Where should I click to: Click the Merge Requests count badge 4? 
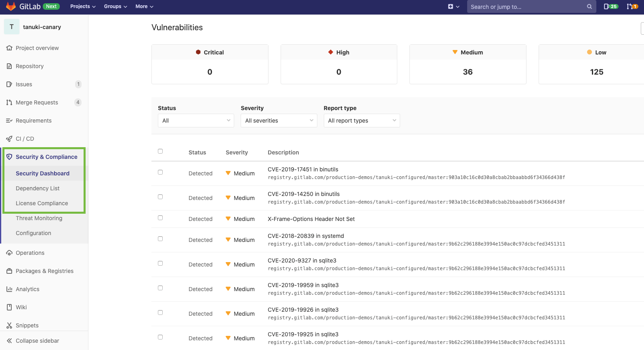point(78,102)
